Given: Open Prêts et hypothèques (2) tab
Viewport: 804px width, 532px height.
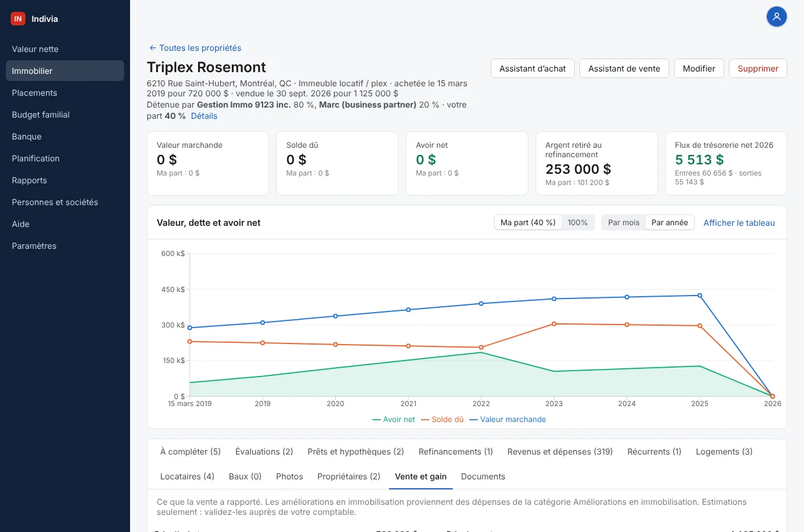Looking at the screenshot, I should tap(356, 452).
